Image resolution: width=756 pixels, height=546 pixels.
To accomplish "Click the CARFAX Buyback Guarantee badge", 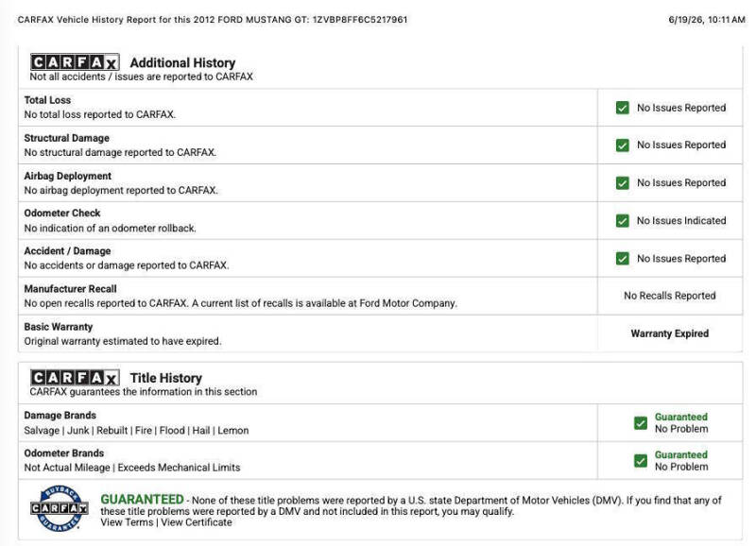I will (59, 508).
